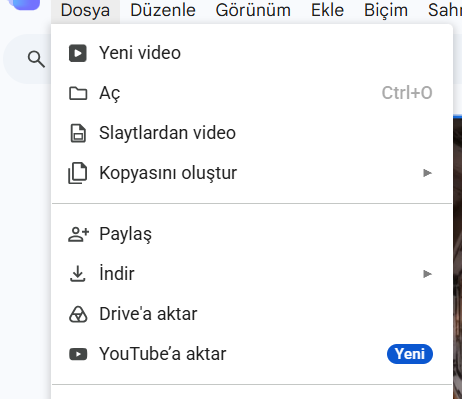Click the Yeni video play icon
This screenshot has width=462, height=399.
tap(78, 53)
